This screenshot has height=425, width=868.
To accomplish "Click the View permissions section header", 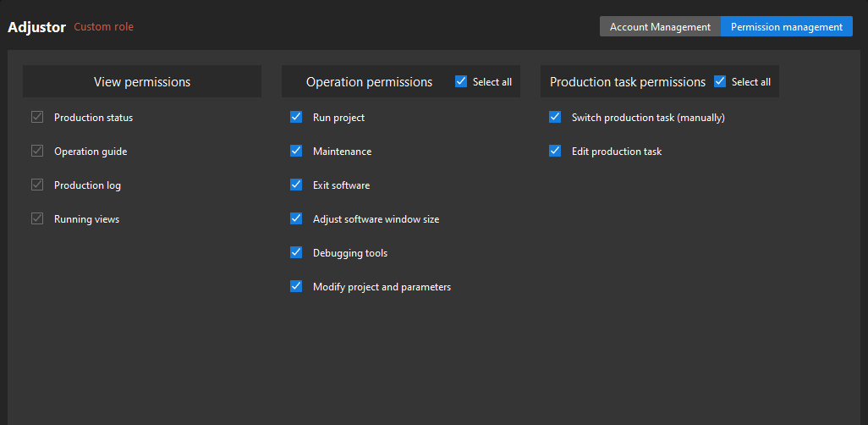I will pos(141,82).
